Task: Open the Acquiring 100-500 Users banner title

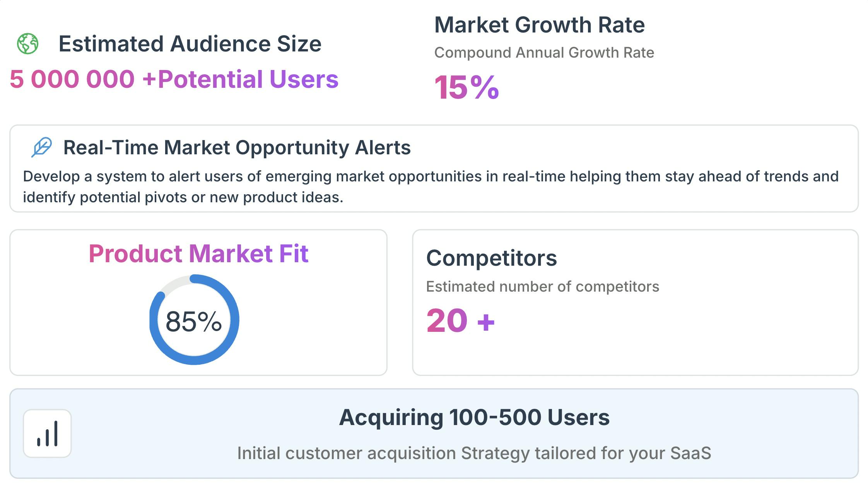Action: click(x=474, y=417)
